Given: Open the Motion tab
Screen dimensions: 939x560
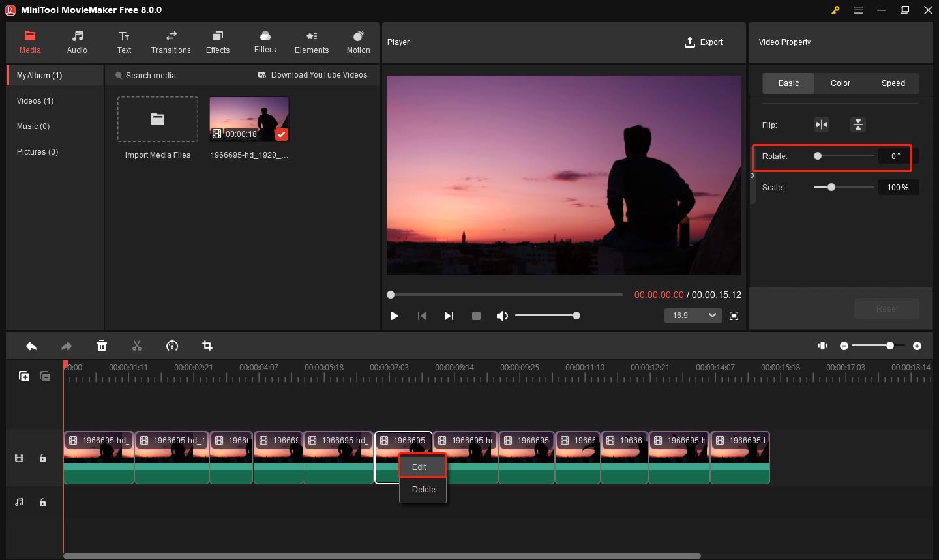Looking at the screenshot, I should [x=358, y=42].
